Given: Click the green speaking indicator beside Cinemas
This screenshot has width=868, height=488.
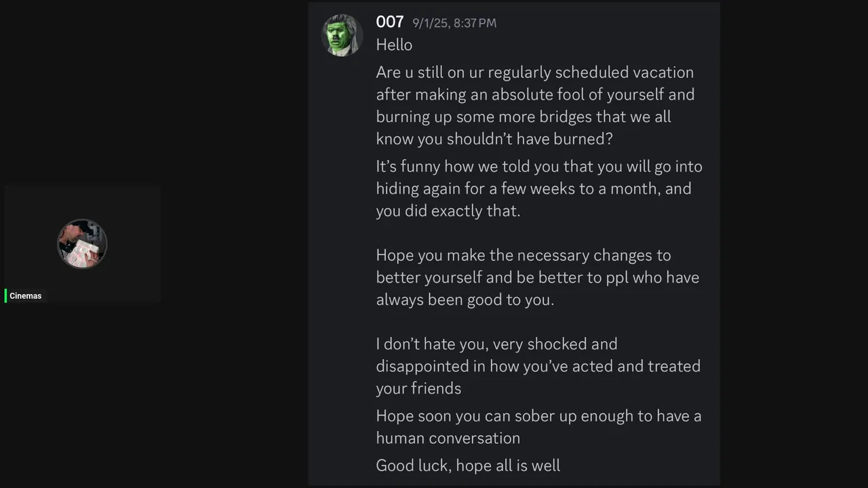Looking at the screenshot, I should 5,296.
